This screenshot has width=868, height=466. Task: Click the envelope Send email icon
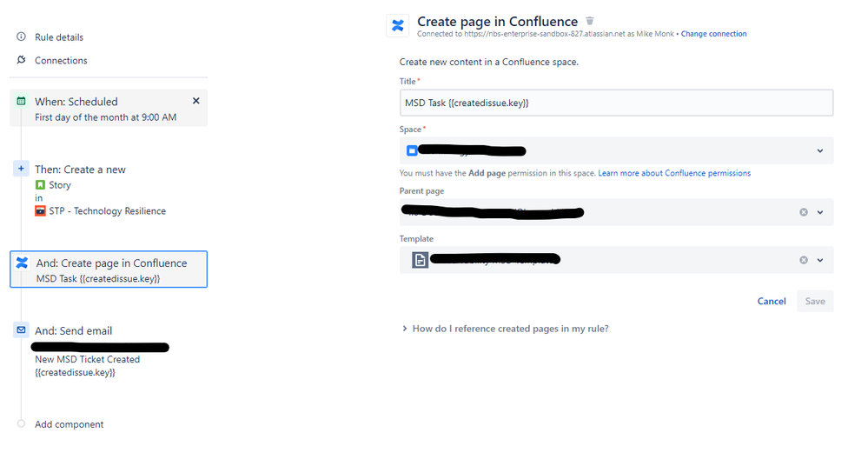[x=21, y=330]
